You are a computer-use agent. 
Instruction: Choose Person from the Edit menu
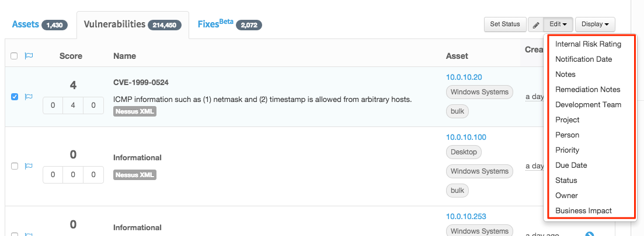[x=567, y=135]
